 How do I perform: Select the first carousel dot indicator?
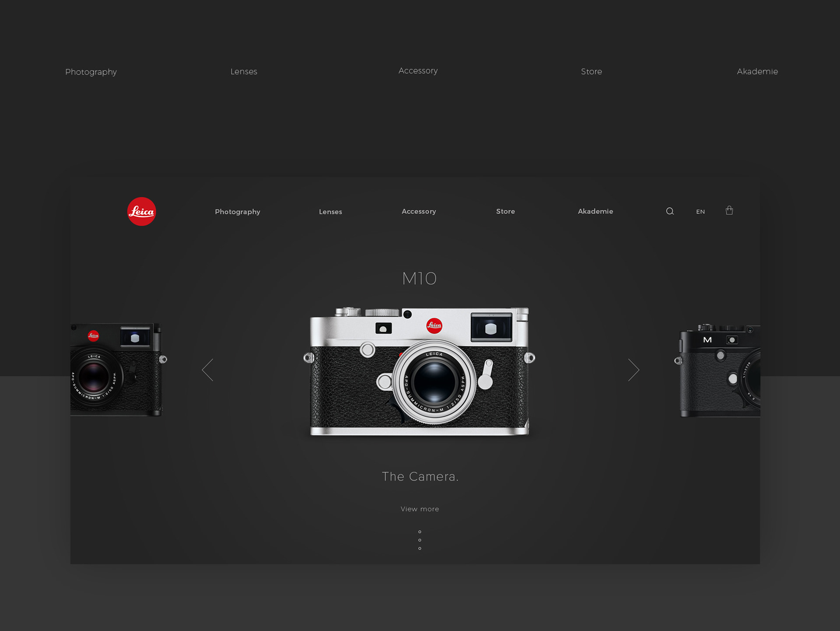pyautogui.click(x=420, y=532)
